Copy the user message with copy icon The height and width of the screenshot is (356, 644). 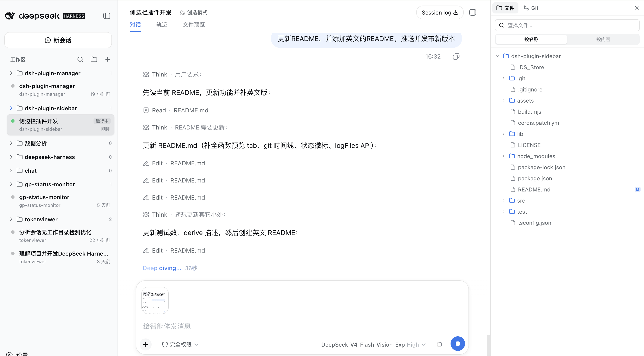point(456,57)
